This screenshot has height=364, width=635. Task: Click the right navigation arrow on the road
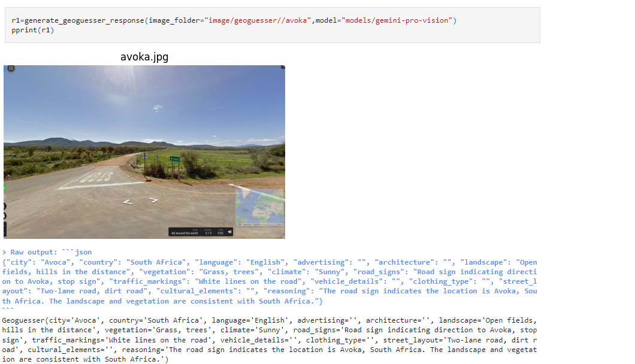pyautogui.click(x=153, y=200)
